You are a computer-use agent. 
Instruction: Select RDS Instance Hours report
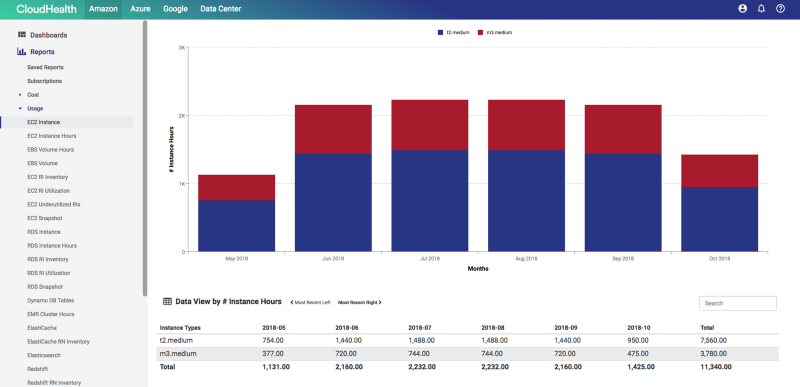click(x=52, y=246)
